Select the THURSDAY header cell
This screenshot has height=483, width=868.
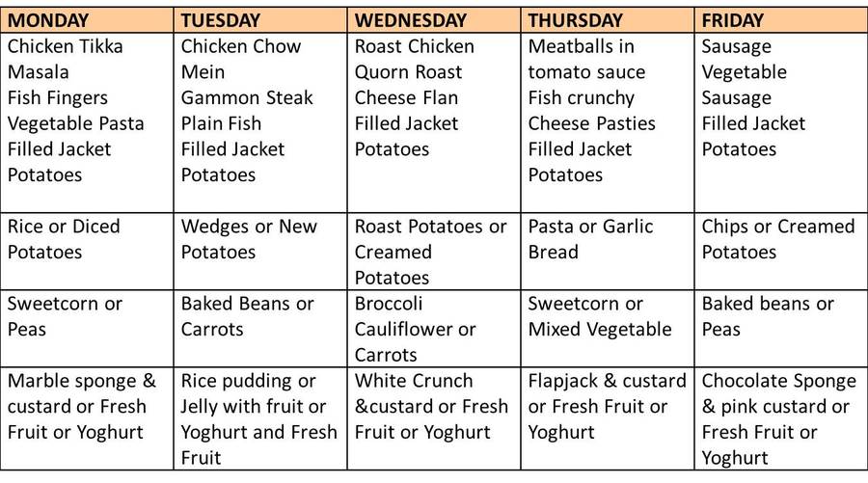tap(608, 20)
